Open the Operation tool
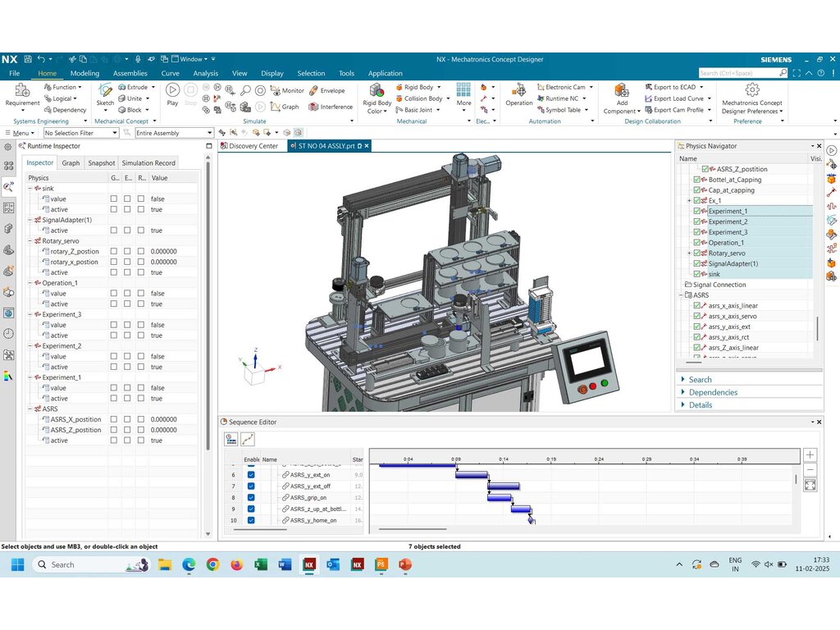The image size is (840, 630). click(x=519, y=95)
